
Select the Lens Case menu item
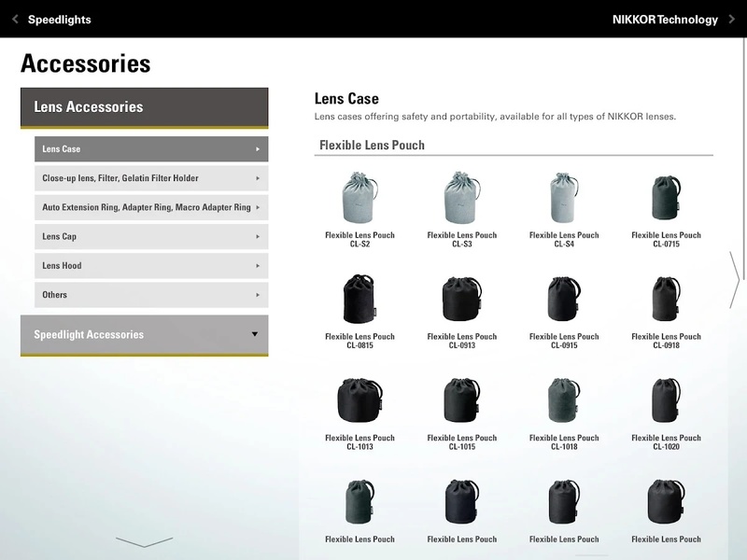point(151,149)
